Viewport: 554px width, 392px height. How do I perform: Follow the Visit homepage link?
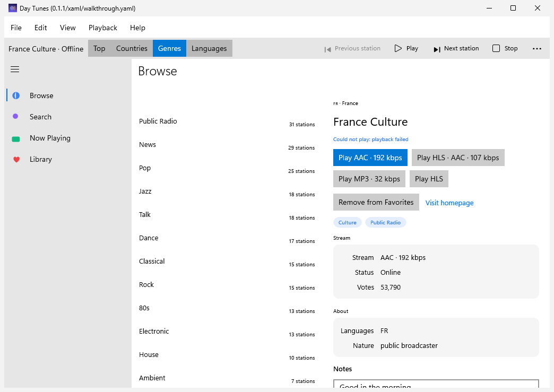[x=449, y=203]
